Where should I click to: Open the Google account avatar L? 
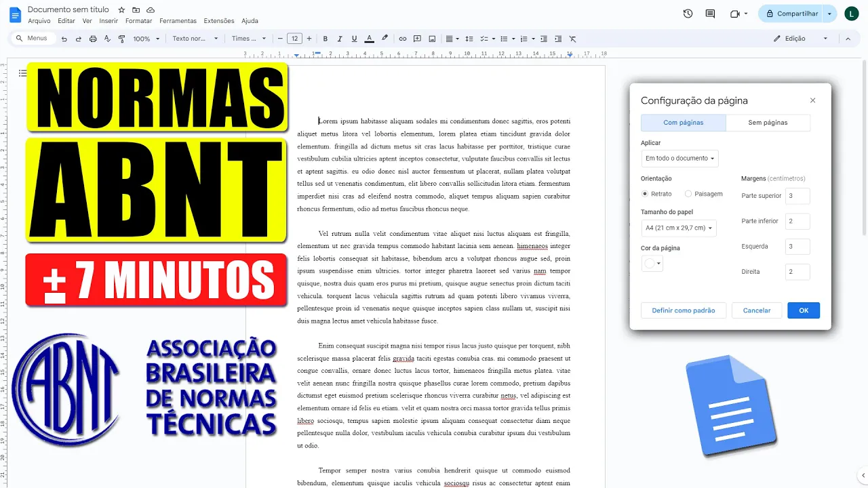[852, 14]
